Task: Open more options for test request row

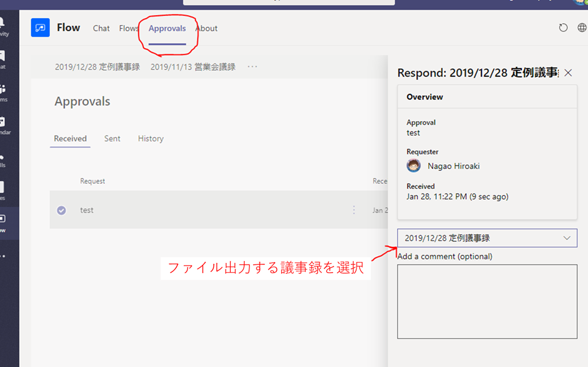Action: 354,210
